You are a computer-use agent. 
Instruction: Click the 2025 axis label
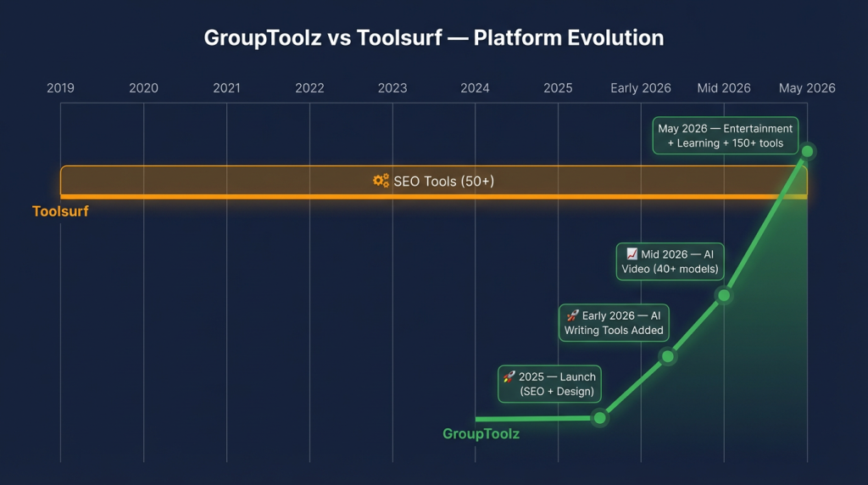(x=558, y=88)
